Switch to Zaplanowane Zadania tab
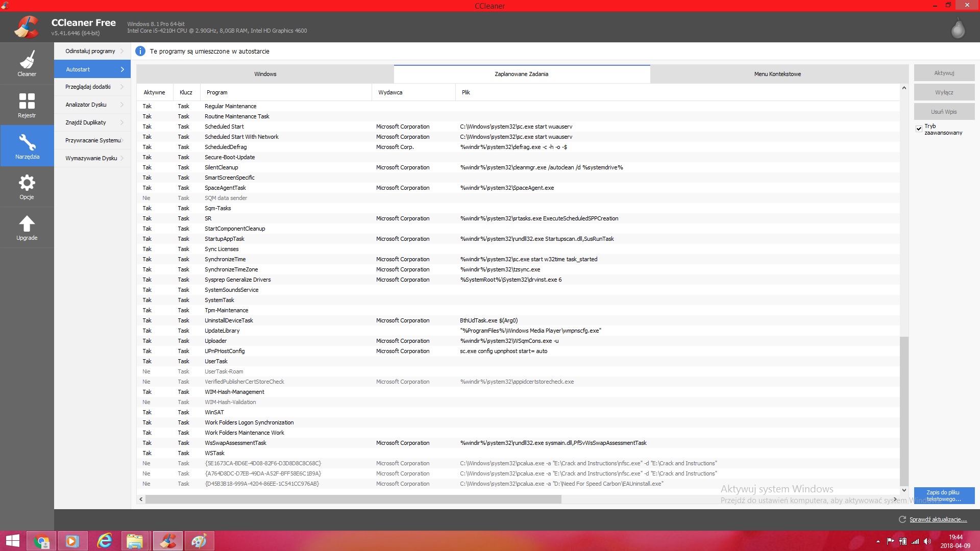980x551 pixels. [x=522, y=74]
